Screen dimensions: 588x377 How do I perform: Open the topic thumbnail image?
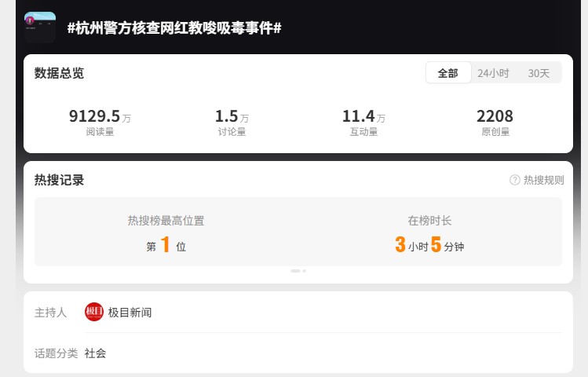40,27
